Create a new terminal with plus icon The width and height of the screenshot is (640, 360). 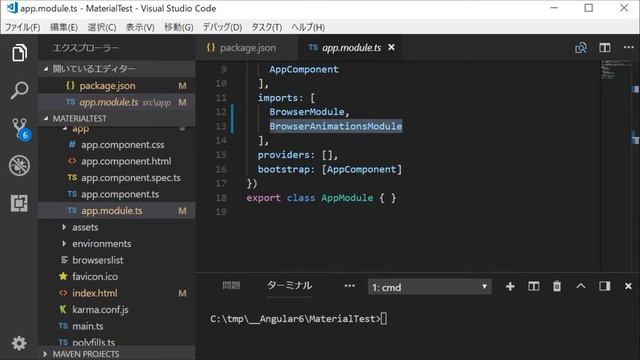510,287
